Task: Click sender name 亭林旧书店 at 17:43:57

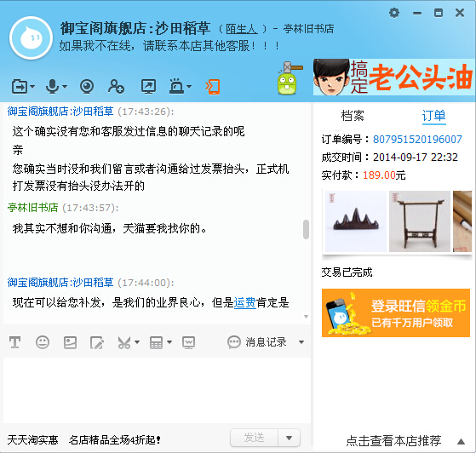Action: click(33, 208)
